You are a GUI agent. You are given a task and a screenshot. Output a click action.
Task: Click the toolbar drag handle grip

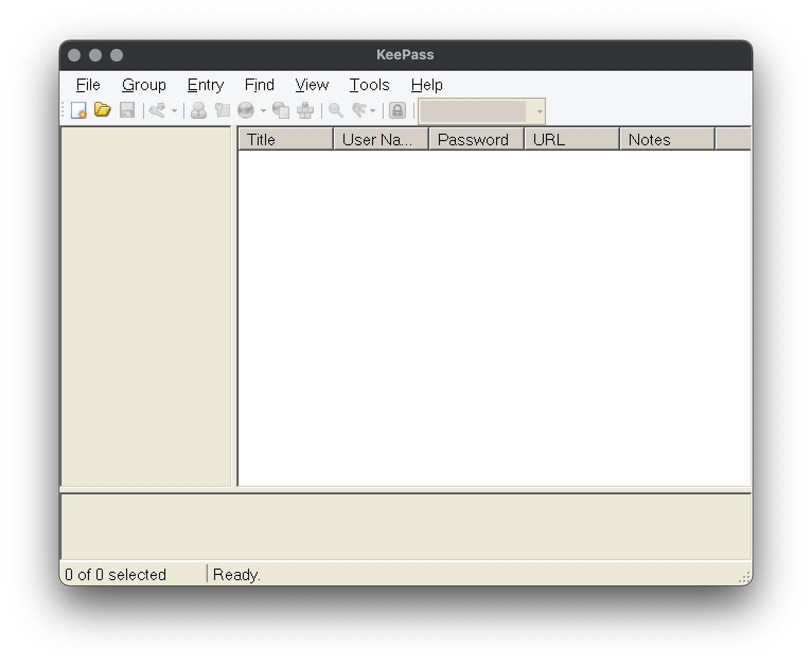[63, 110]
